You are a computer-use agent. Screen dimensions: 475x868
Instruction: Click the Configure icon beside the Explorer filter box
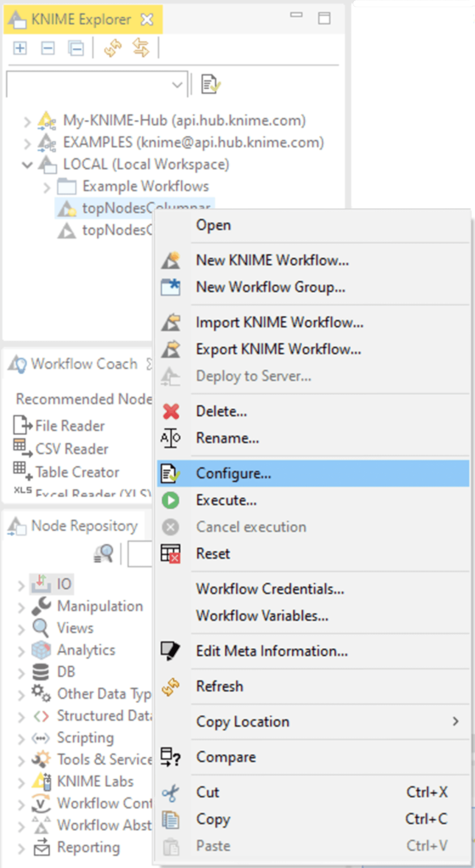point(211,84)
